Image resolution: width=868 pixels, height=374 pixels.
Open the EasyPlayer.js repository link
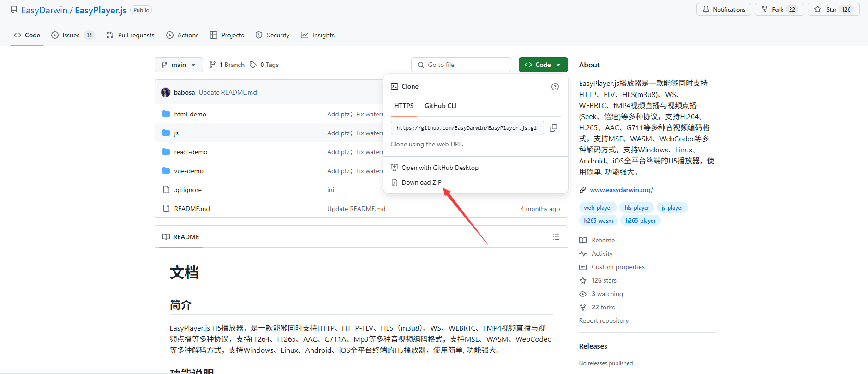[101, 10]
